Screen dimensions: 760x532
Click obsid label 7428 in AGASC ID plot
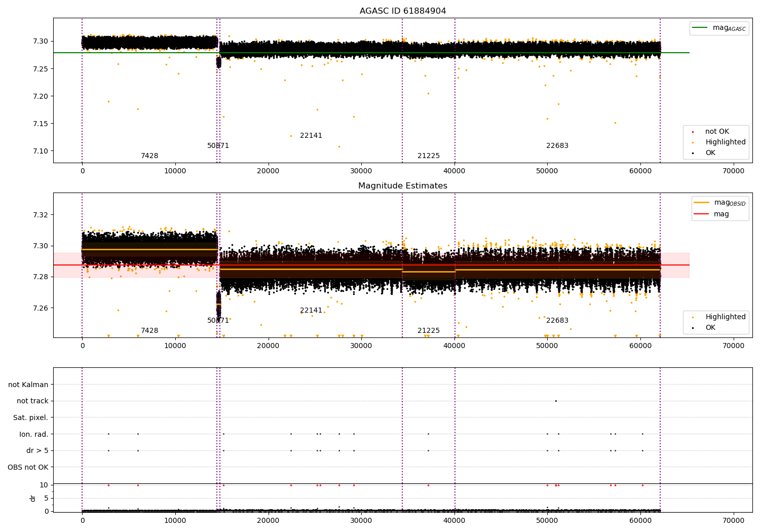pos(149,156)
